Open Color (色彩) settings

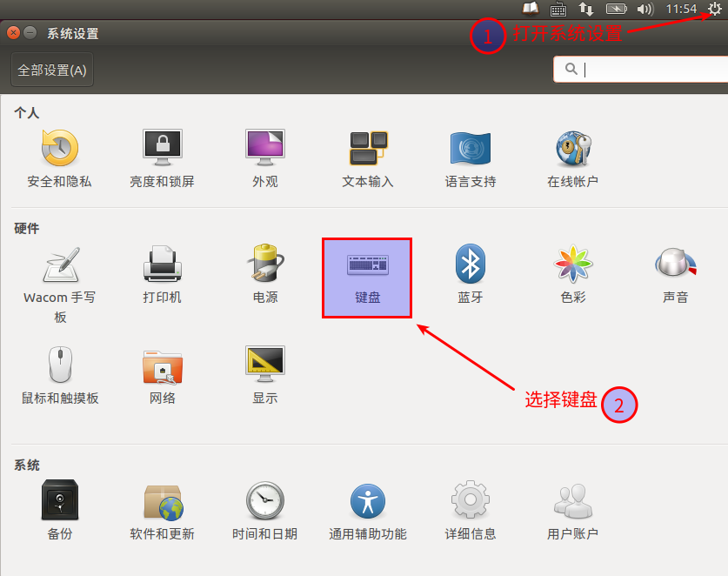(x=573, y=274)
